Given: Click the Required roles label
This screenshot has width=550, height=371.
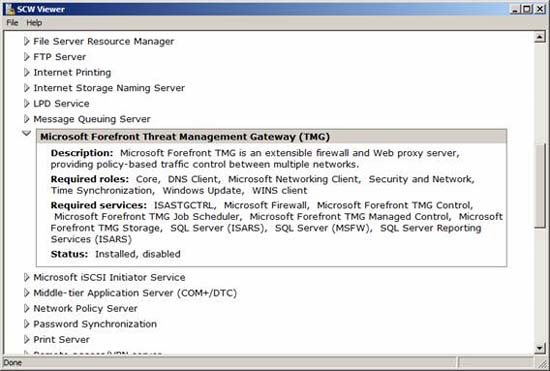Looking at the screenshot, I should point(90,179).
